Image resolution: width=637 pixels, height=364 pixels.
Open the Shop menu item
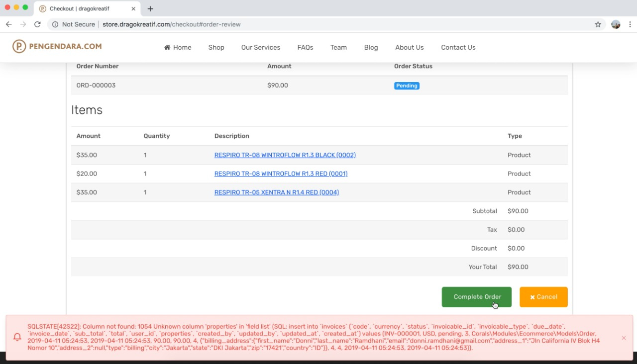click(216, 48)
